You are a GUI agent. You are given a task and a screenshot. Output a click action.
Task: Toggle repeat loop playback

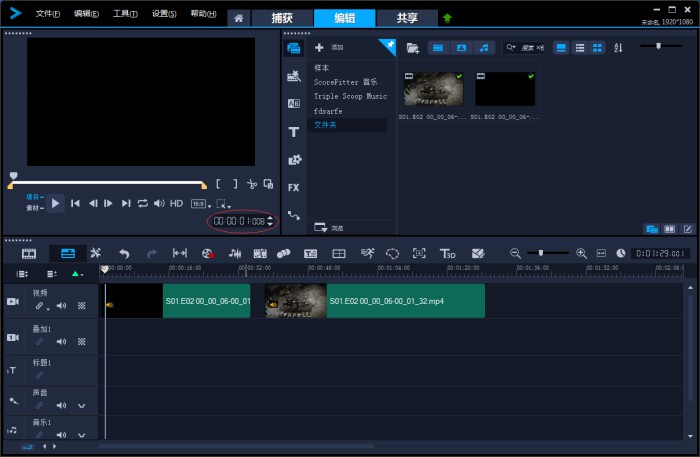click(x=143, y=203)
